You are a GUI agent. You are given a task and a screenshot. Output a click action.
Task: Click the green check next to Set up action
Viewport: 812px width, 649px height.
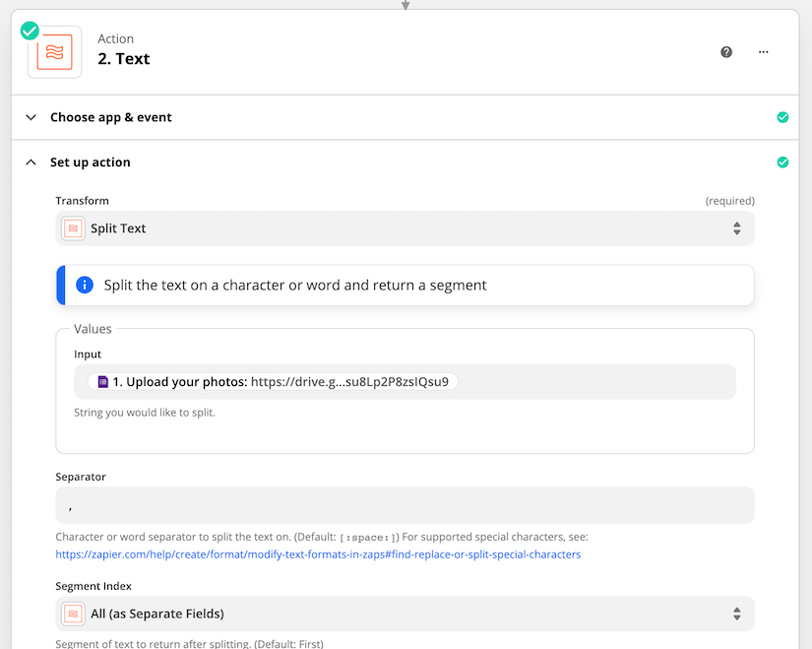783,162
